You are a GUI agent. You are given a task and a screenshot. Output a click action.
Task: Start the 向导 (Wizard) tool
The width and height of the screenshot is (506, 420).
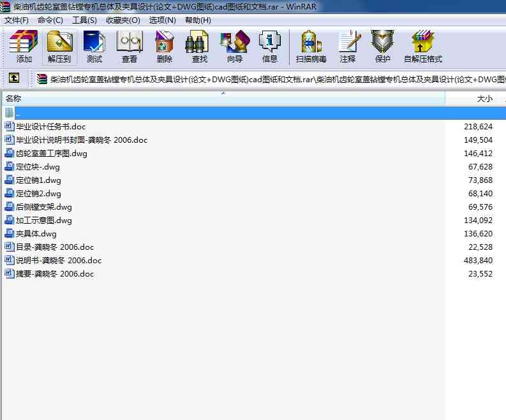tap(234, 47)
